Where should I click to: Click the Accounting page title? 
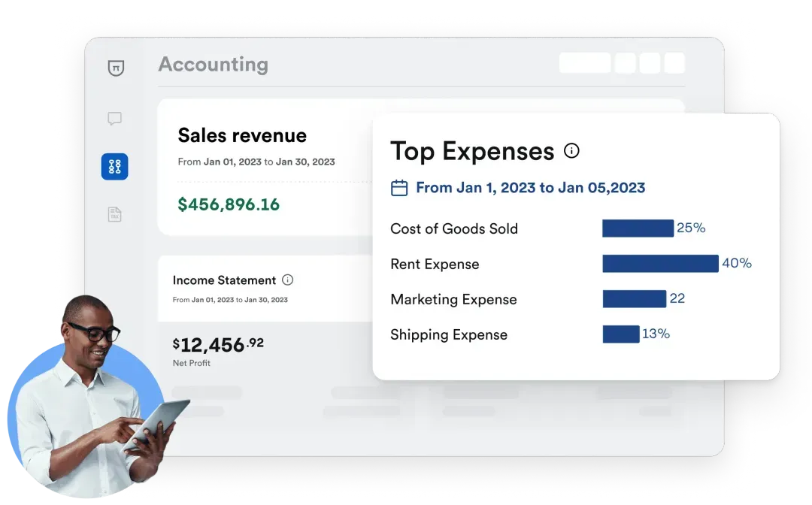pos(213,65)
